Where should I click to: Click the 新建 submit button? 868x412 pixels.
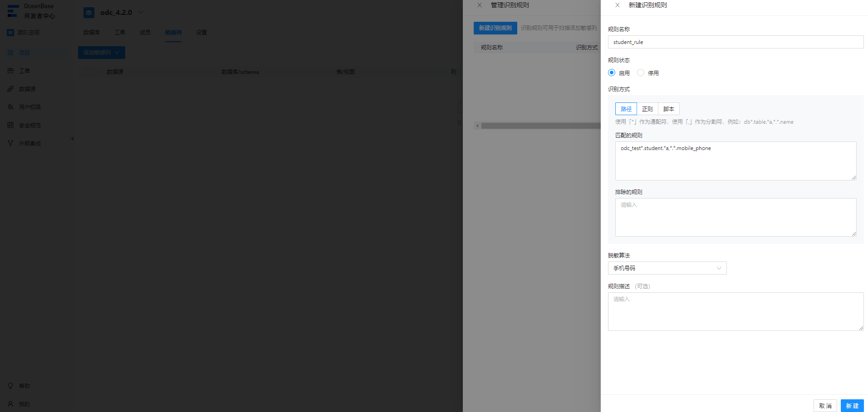(852, 406)
